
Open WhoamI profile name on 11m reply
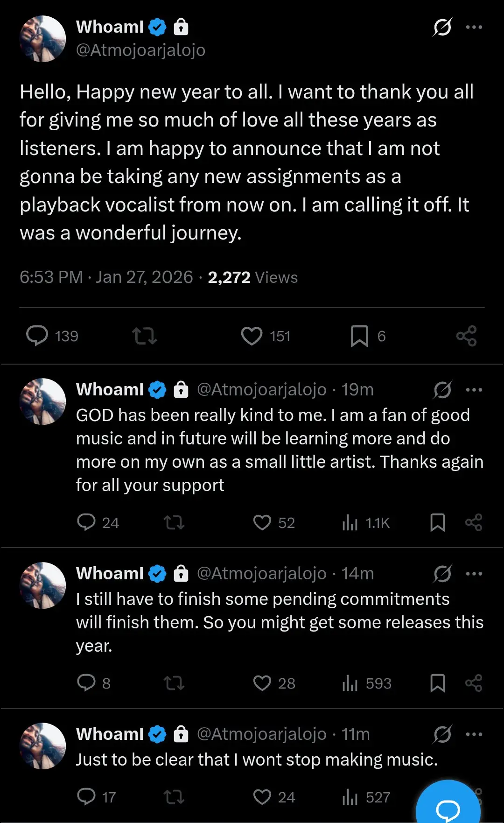[x=110, y=734]
